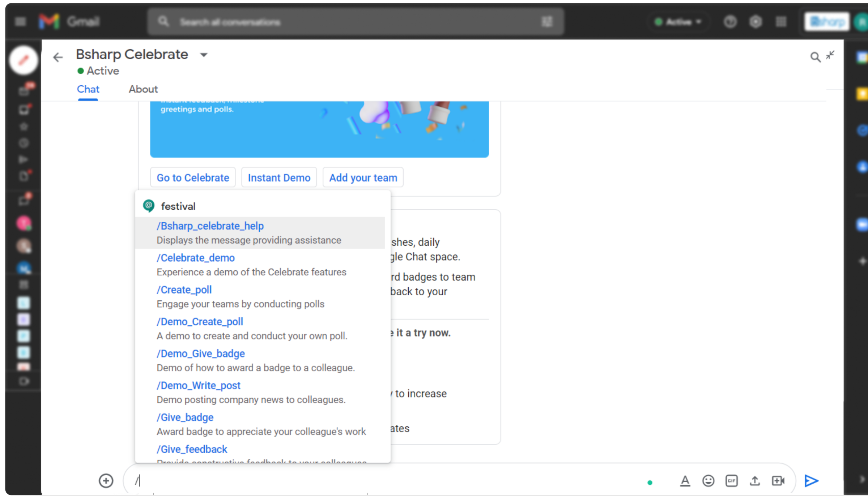Select the /Celebrate_demo command
Image resolution: width=868 pixels, height=497 pixels.
tap(260, 265)
